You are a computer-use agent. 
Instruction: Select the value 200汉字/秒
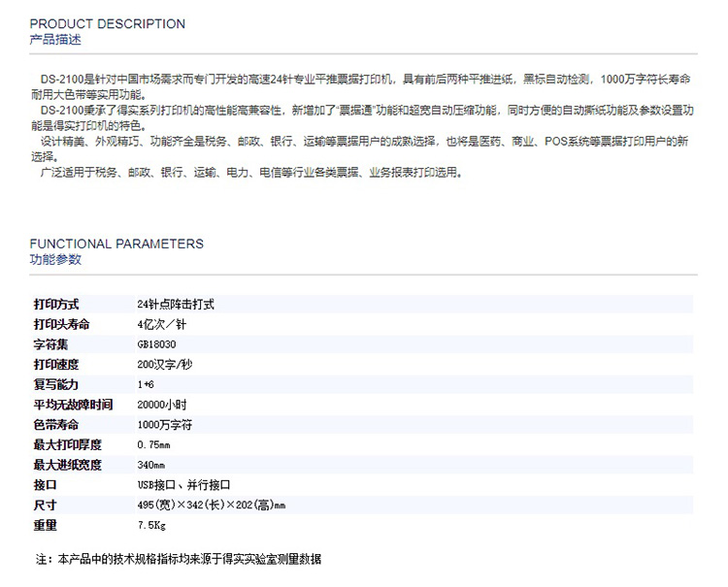[x=165, y=364]
